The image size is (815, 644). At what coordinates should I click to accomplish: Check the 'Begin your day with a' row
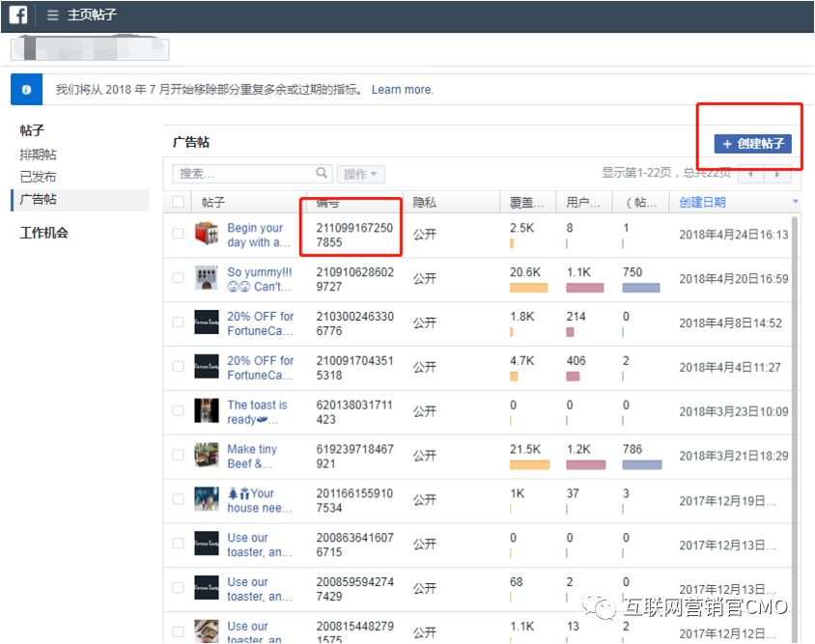coord(178,234)
